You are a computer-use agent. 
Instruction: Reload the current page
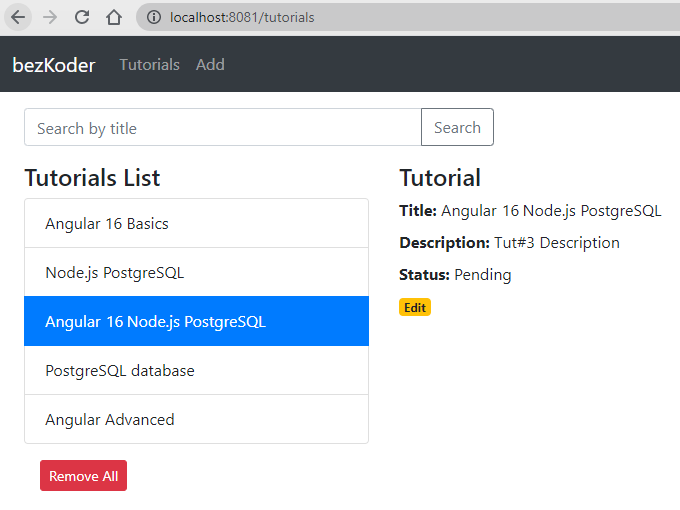tap(82, 17)
